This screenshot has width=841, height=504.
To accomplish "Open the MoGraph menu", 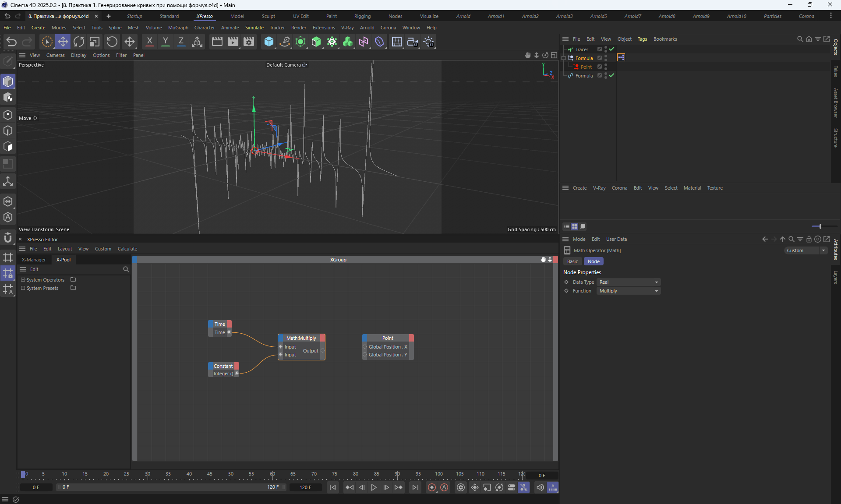I will [x=178, y=28].
